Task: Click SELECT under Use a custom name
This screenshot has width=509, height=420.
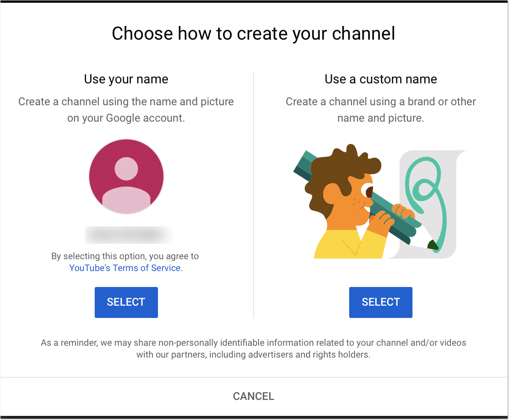Action: tap(381, 302)
